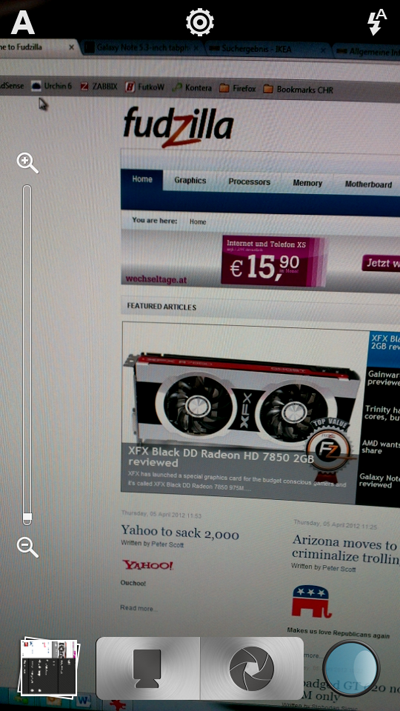Click the wechseltage.at ad text
The image size is (400, 711).
point(156,280)
